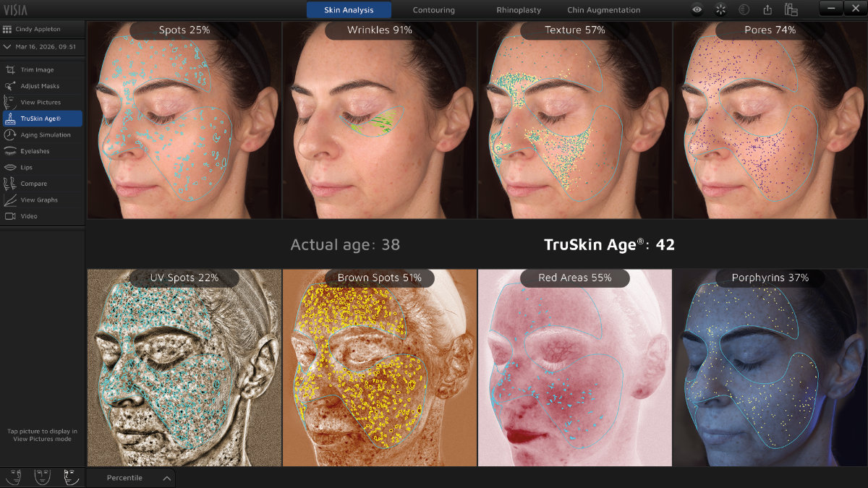Open the Aging Simulation clock tool
The height and width of the screenshot is (488, 868).
click(x=41, y=135)
